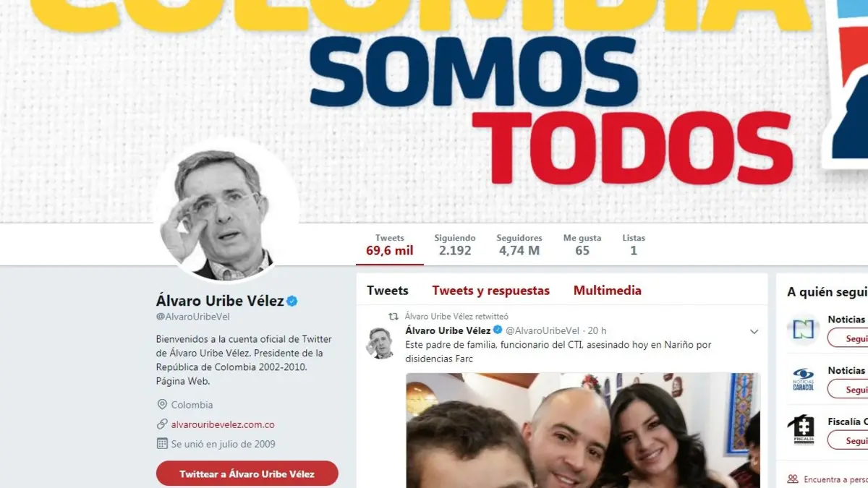Click the location pin icon beside Colombia
The image size is (868, 488).
[162, 405]
